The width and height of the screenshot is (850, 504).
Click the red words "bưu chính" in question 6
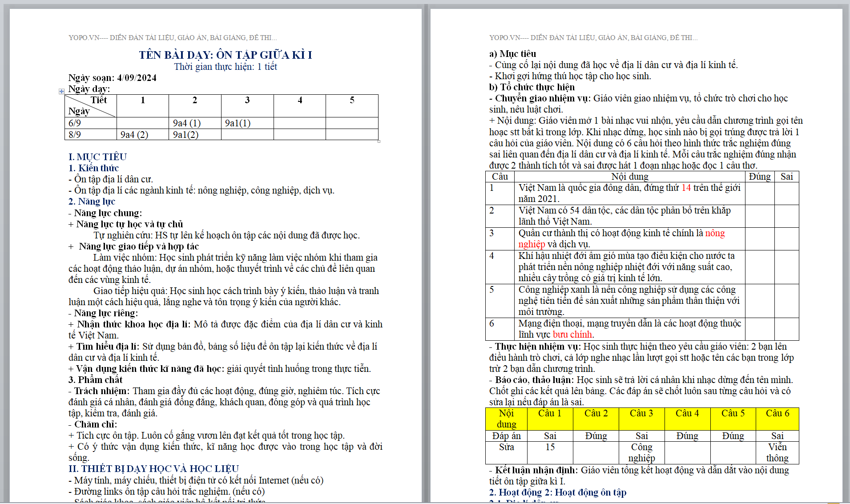coord(572,335)
